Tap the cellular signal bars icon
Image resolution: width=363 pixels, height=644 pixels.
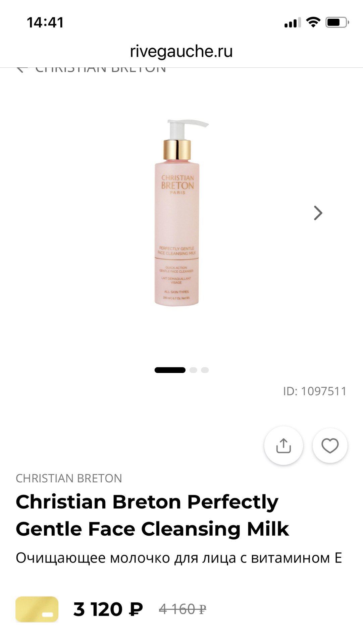[x=293, y=22]
